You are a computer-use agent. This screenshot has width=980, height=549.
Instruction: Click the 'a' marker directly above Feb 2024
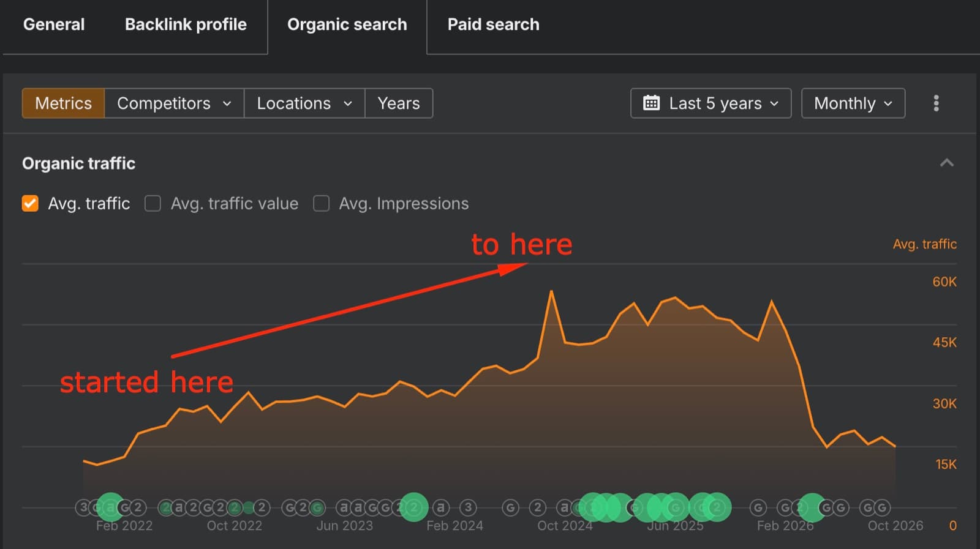[x=441, y=507]
